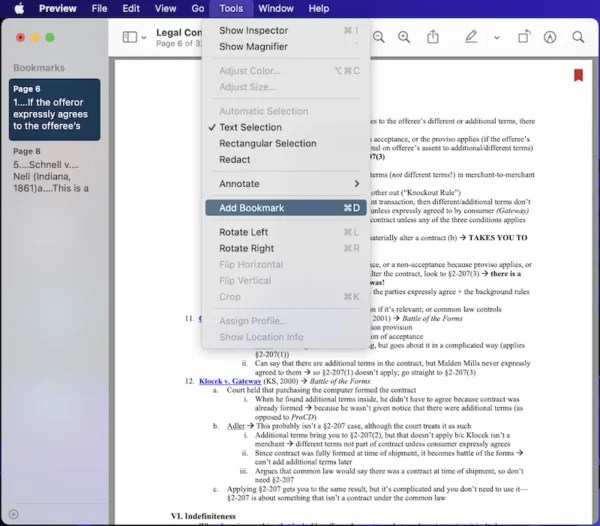Image resolution: width=600 pixels, height=526 pixels.
Task: Open the Help menu
Action: [319, 8]
